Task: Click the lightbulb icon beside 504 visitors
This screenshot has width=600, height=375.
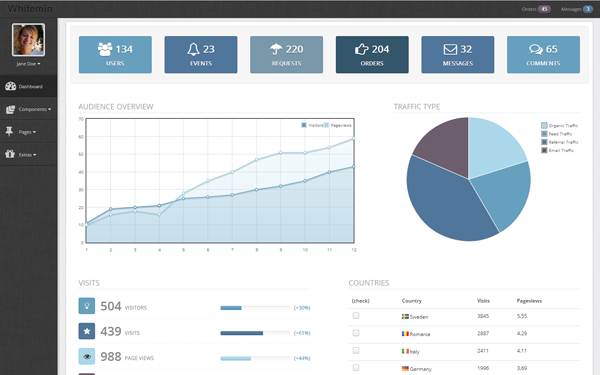Action: 87,306
